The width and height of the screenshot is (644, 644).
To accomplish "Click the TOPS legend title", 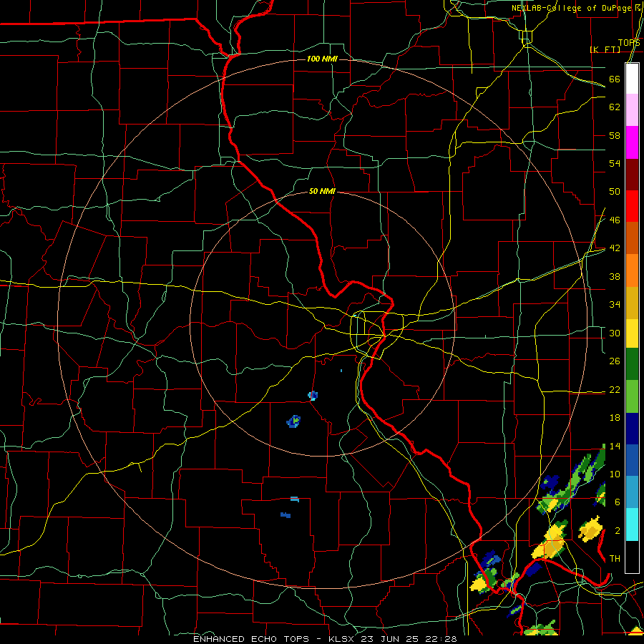I will [629, 43].
